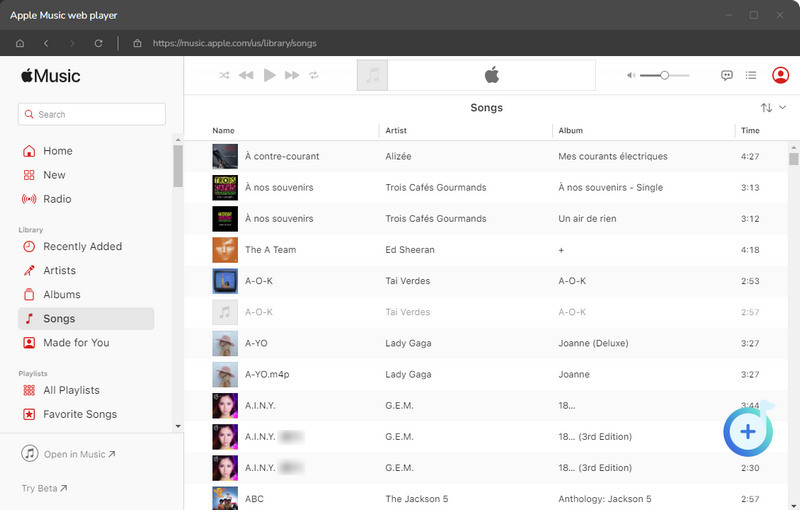
Task: Click album "Joanne (Deluxe)"
Action: point(593,343)
